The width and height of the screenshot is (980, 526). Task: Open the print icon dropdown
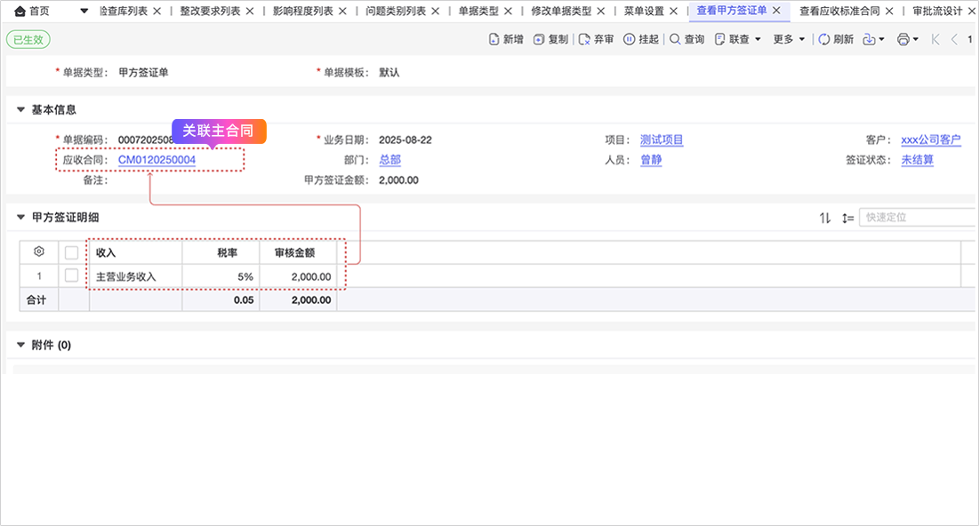tap(907, 39)
